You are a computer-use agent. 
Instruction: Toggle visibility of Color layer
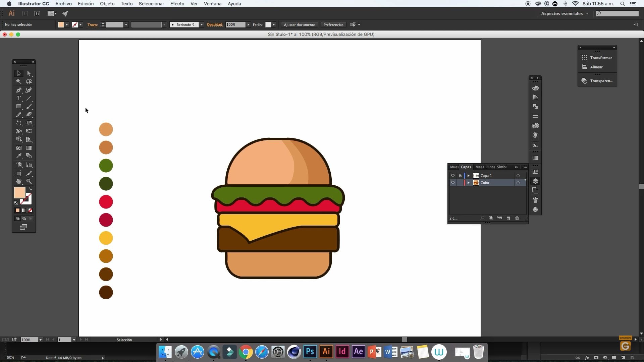453,183
